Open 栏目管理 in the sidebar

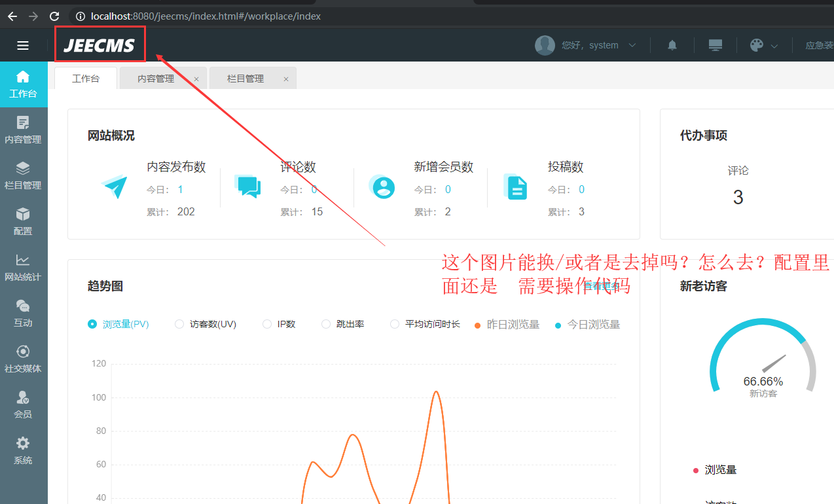point(24,176)
